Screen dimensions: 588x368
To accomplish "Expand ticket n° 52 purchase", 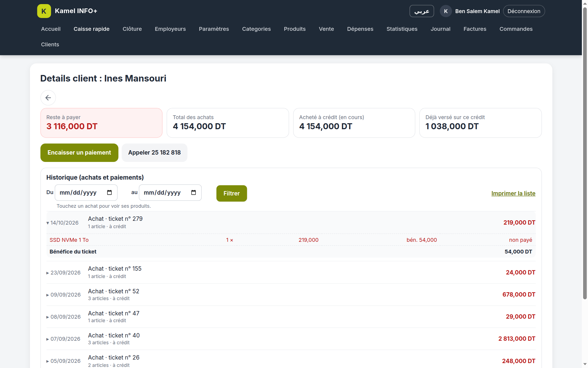I will 291,294.
